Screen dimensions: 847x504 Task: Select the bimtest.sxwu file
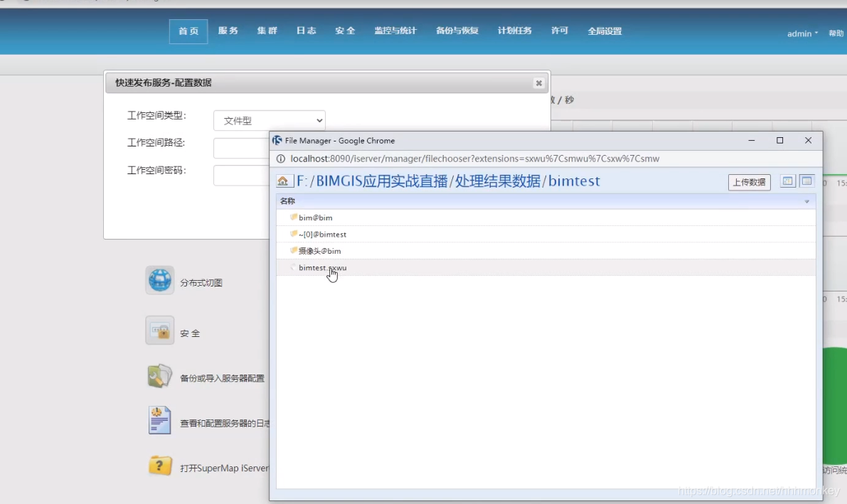(322, 268)
